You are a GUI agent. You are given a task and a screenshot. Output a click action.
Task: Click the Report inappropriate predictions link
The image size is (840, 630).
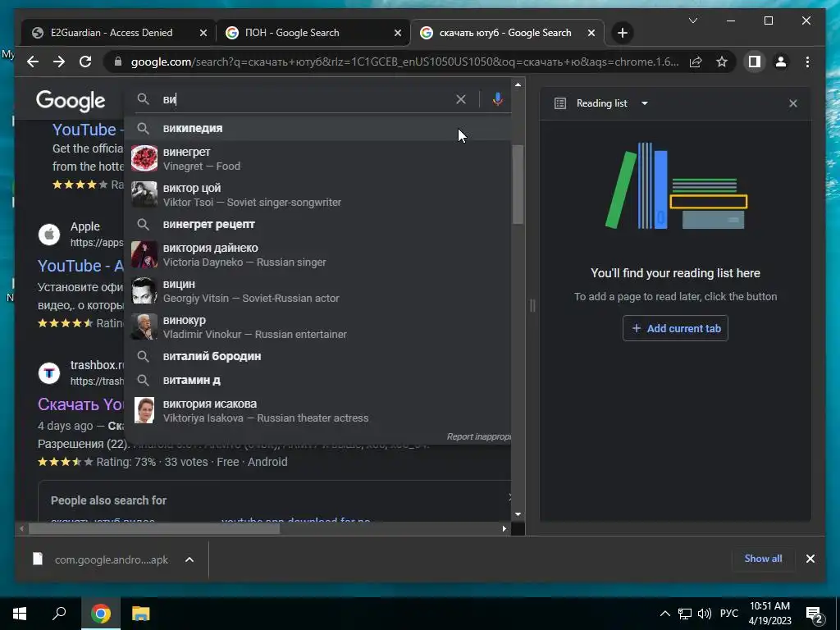[x=478, y=436]
